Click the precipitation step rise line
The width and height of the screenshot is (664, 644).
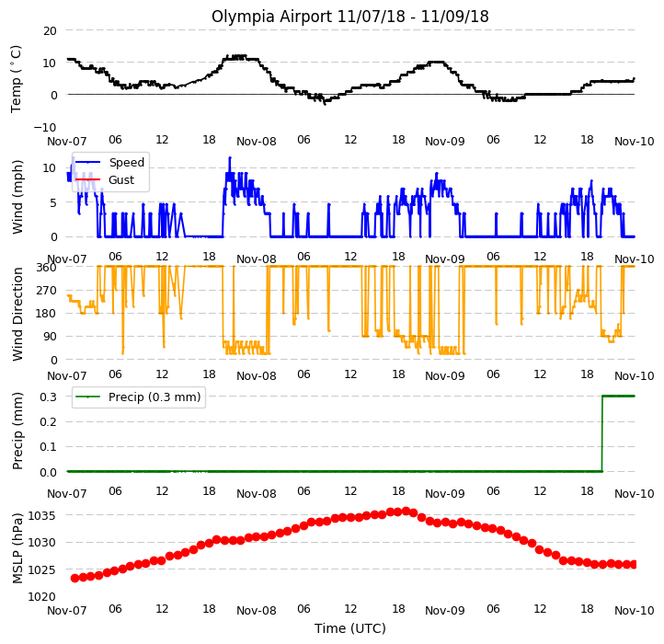coord(601,434)
